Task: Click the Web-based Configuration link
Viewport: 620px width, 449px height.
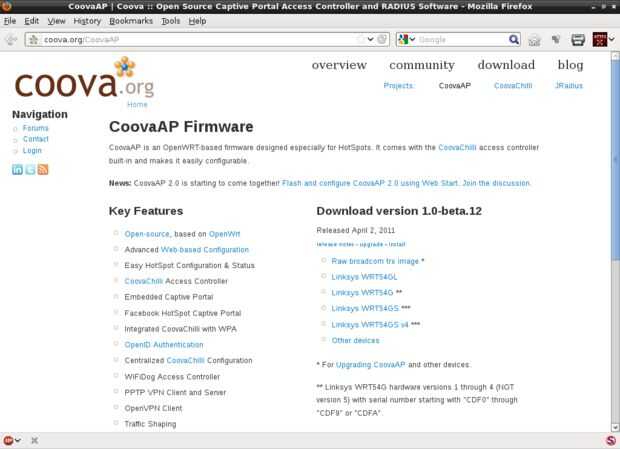Action: tap(205, 250)
